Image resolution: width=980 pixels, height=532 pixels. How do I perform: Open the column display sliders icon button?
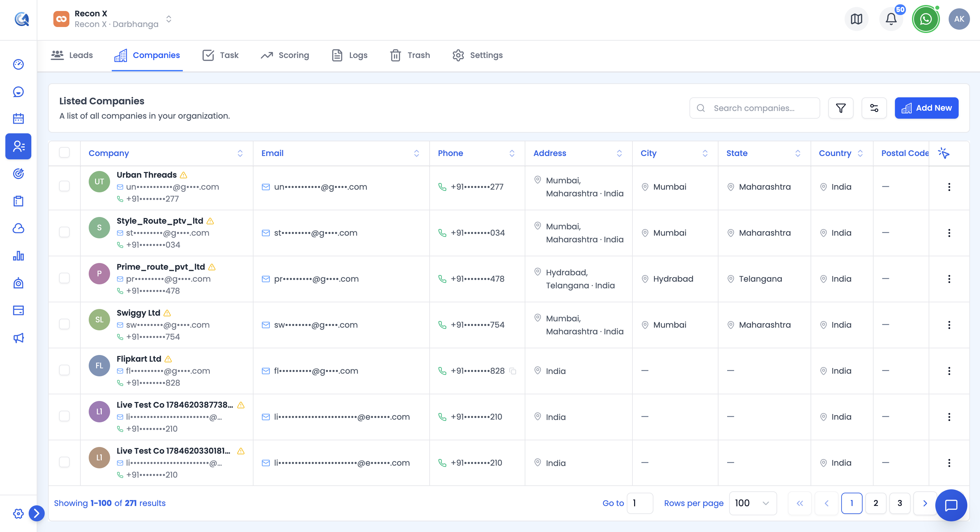874,108
